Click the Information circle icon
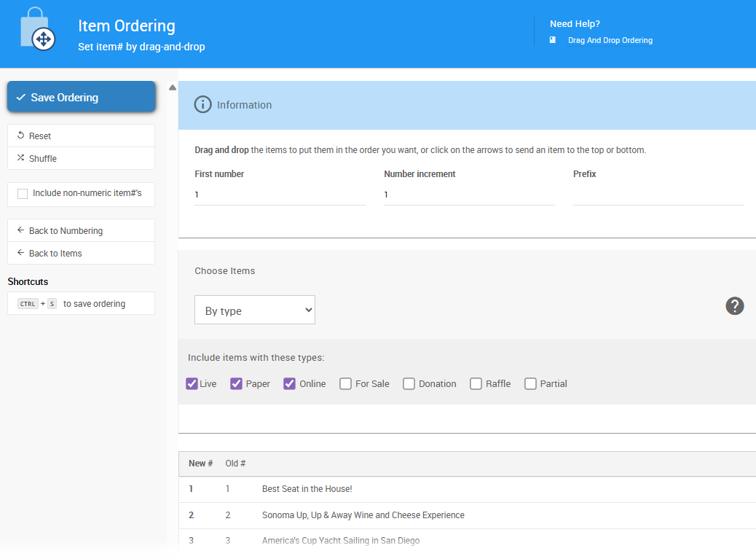This screenshot has height=559, width=756. (x=202, y=105)
